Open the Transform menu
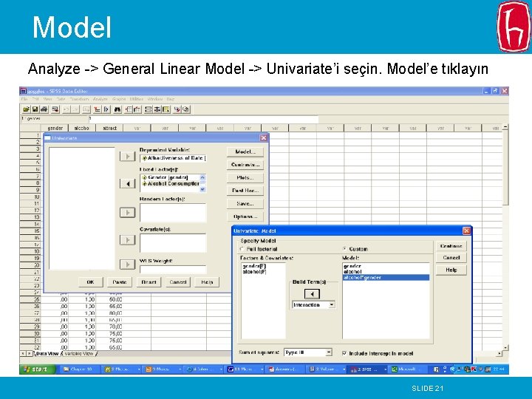The height and width of the screenshot is (399, 532). click(x=79, y=99)
